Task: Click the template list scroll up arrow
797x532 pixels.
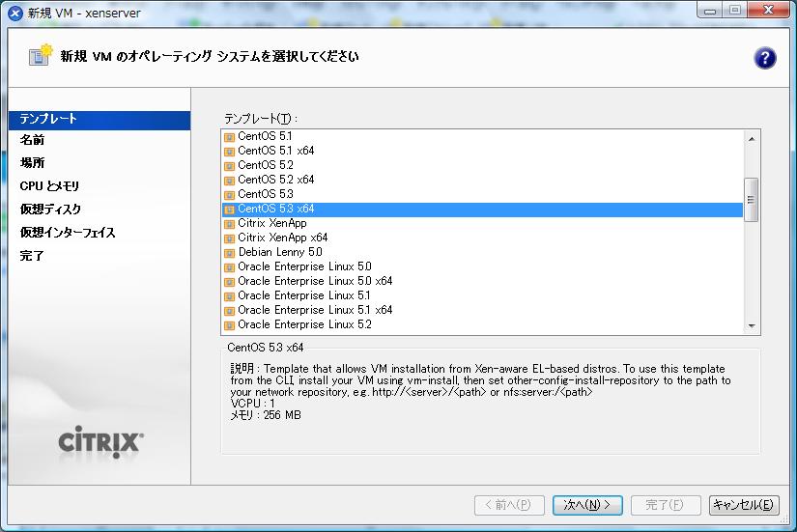Action: pyautogui.click(x=752, y=139)
